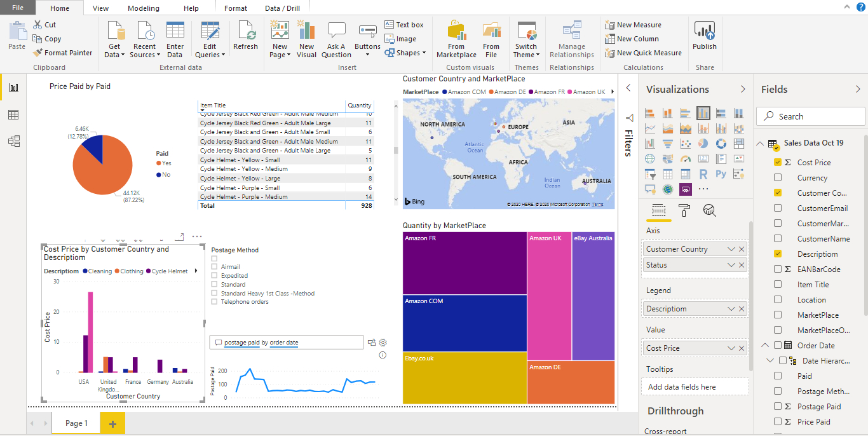
Task: Click the Paste icon in Clipboard
Action: 17,36
